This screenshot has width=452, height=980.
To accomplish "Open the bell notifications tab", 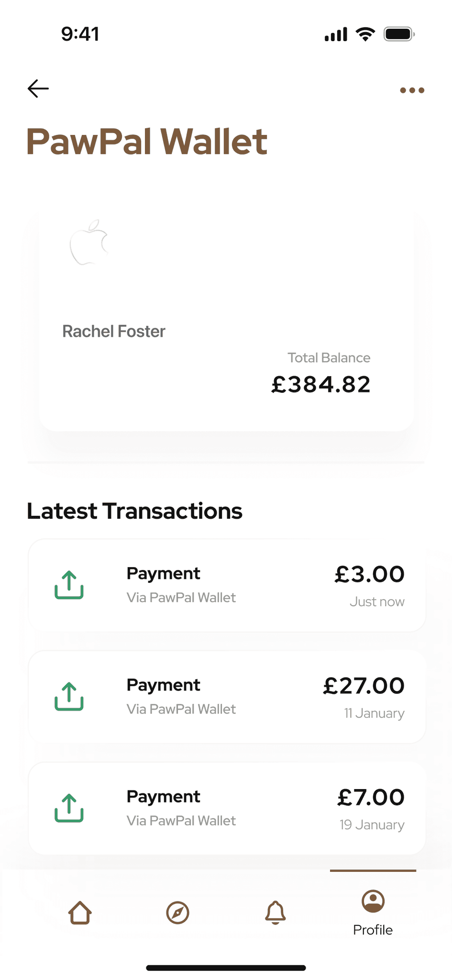I will pyautogui.click(x=276, y=913).
